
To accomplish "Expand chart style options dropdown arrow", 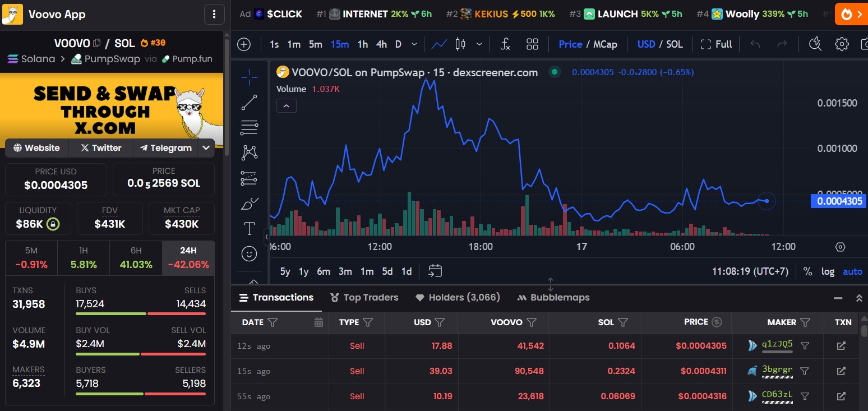I will pyautogui.click(x=479, y=44).
